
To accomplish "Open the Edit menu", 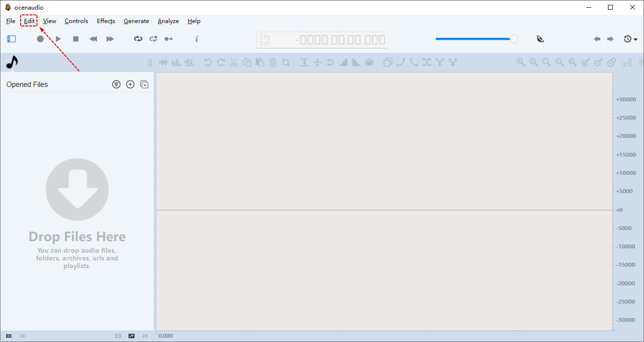I will pyautogui.click(x=29, y=21).
